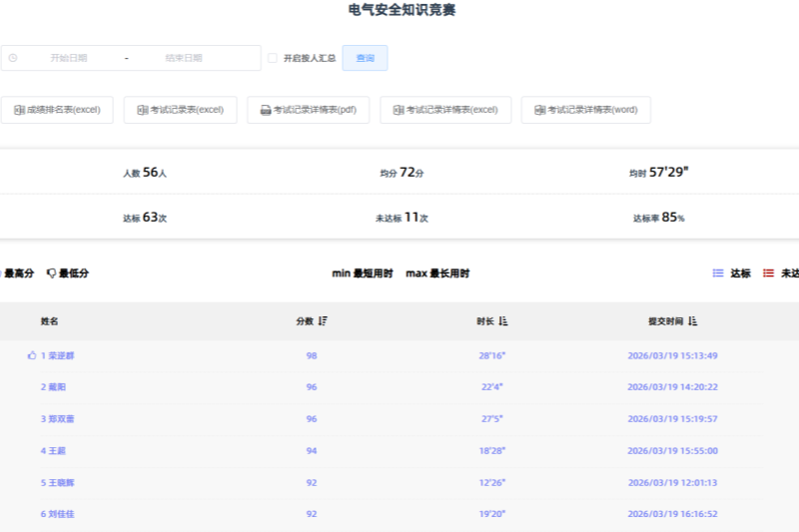
Task: Click the file icon on 考试记录详情表(word)
Action: tap(539, 110)
